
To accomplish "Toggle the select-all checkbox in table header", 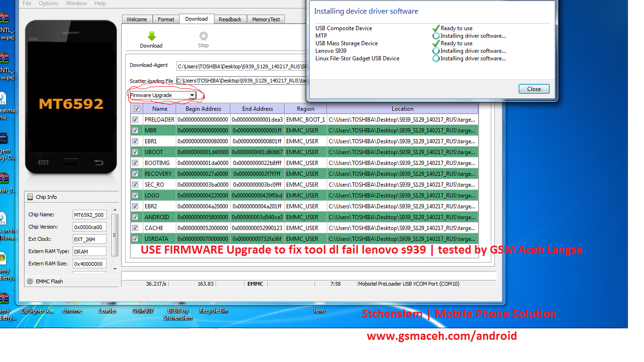I will [x=137, y=109].
